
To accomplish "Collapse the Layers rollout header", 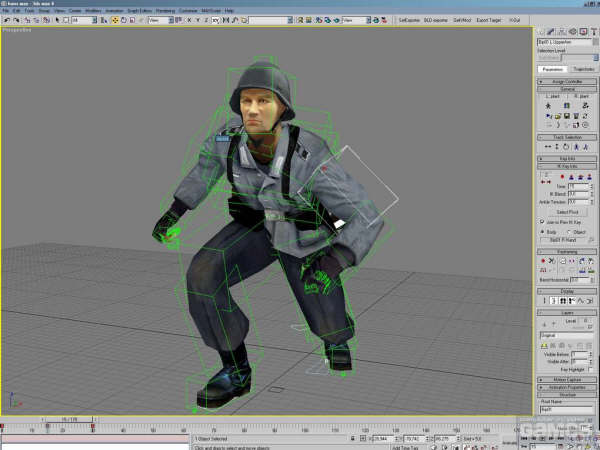I will point(567,313).
